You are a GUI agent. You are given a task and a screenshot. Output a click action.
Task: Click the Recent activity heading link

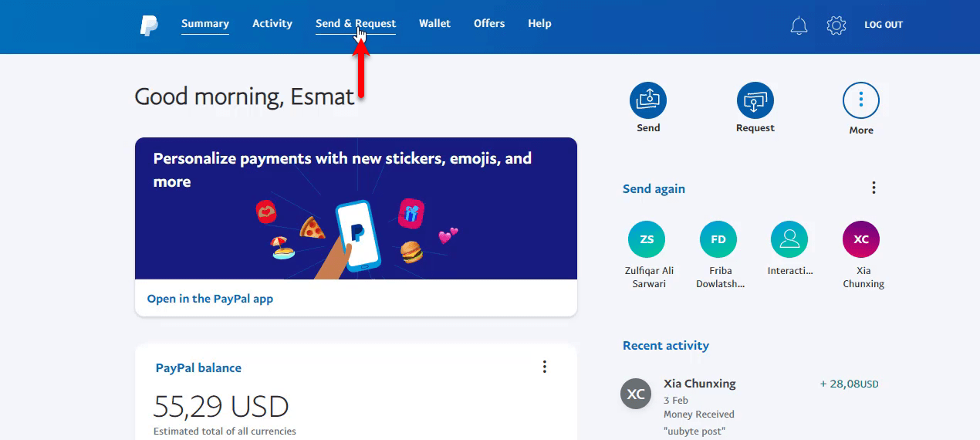[x=666, y=346]
